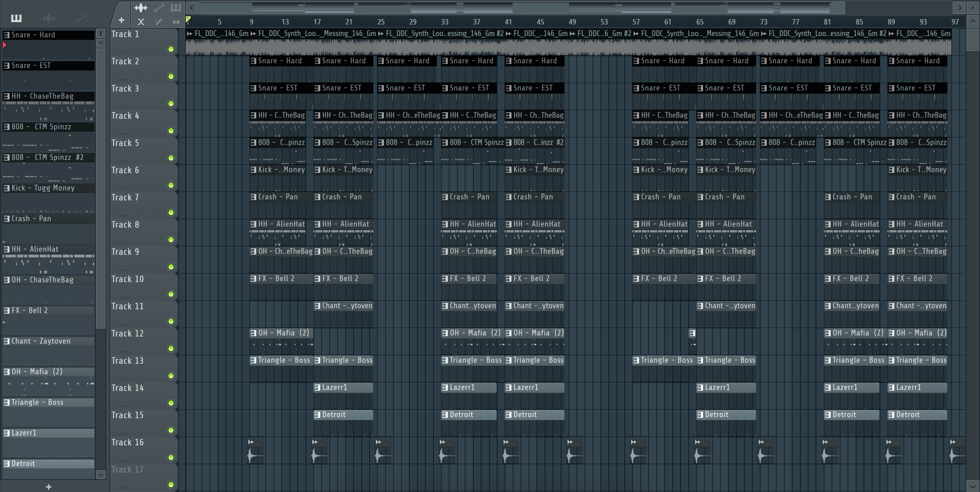Image resolution: width=980 pixels, height=492 pixels.
Task: Show patterns in the picker panel
Action: coord(16,18)
